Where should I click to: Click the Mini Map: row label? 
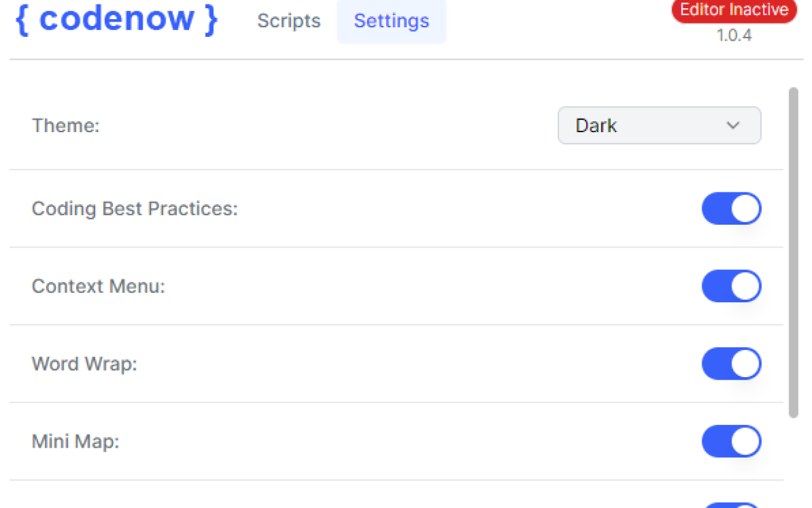(x=75, y=441)
